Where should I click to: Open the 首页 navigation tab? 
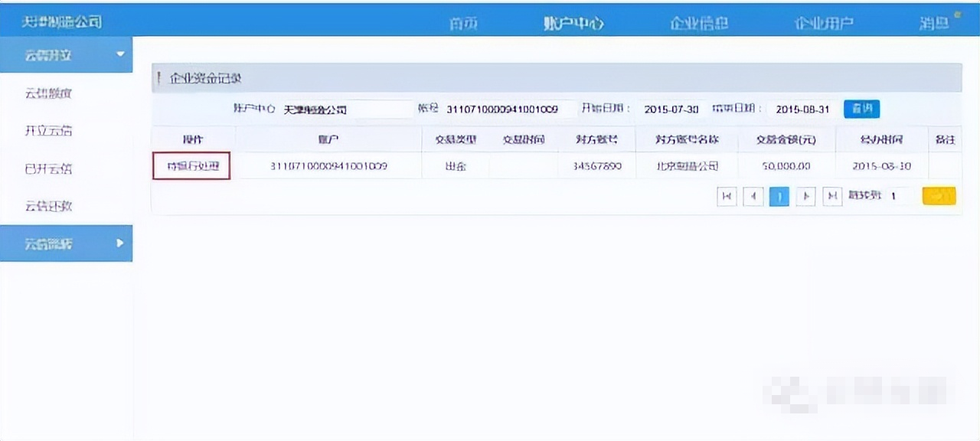(463, 24)
